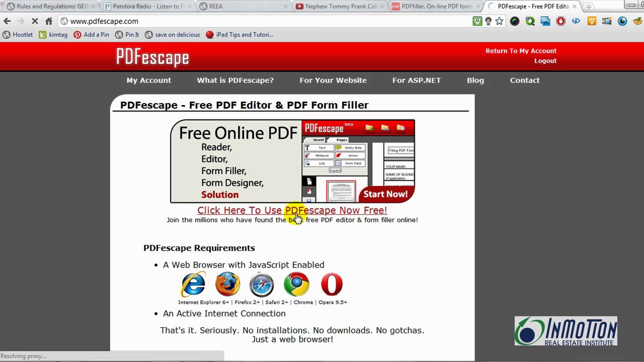
Task: Click the PDFescape logo in the header
Action: (152, 57)
